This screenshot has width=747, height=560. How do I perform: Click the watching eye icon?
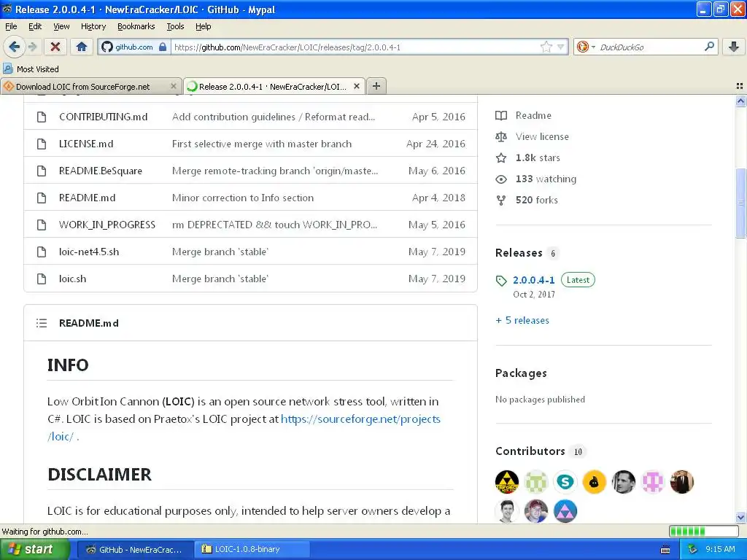[x=500, y=179]
